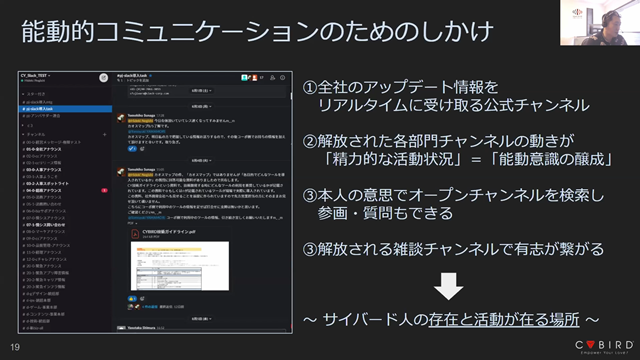
Task: Open the thread replies link below PDF
Action: point(150,307)
